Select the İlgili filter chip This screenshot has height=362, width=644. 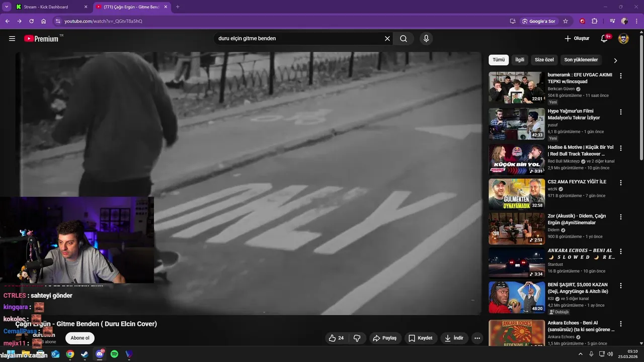520,60
